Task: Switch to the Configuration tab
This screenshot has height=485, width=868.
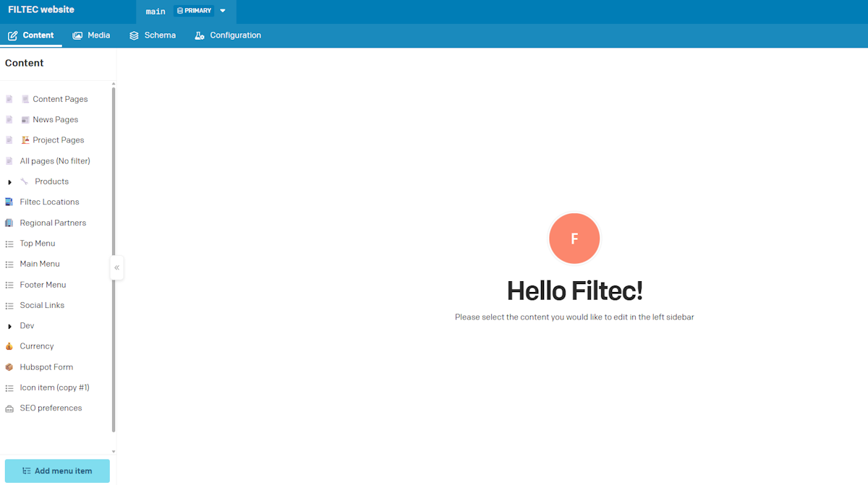Action: (228, 35)
